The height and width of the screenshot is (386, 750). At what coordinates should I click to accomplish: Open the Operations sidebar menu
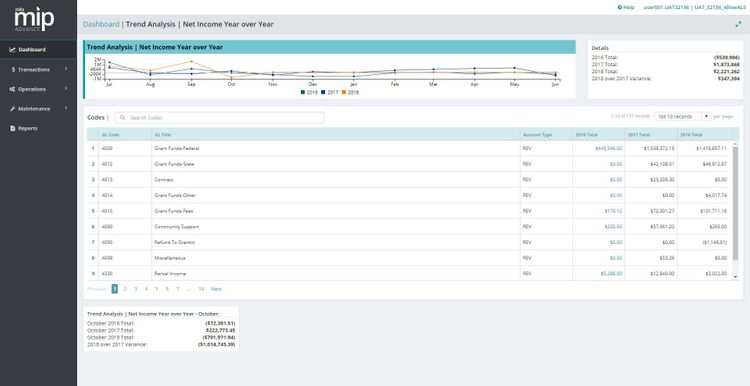pos(38,89)
